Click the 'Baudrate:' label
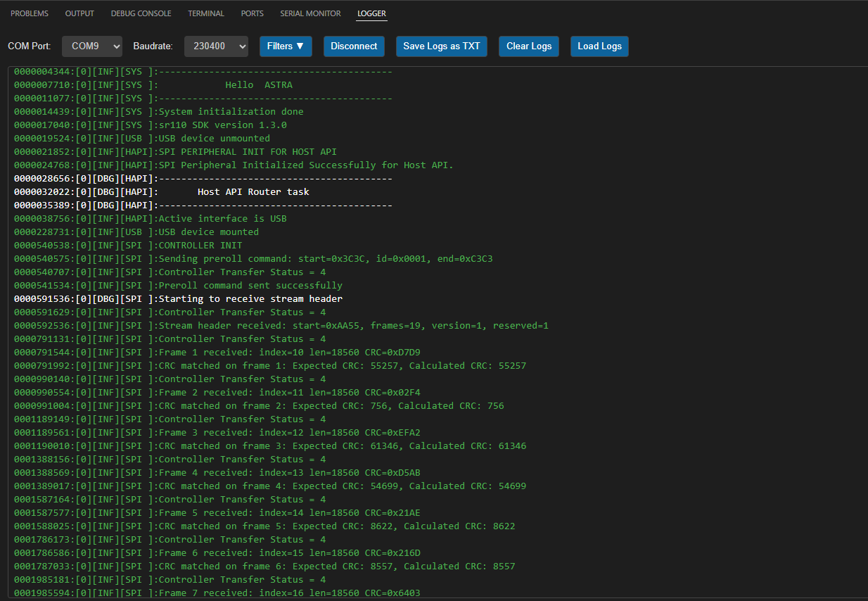Image resolution: width=868 pixels, height=601 pixels. click(x=153, y=46)
